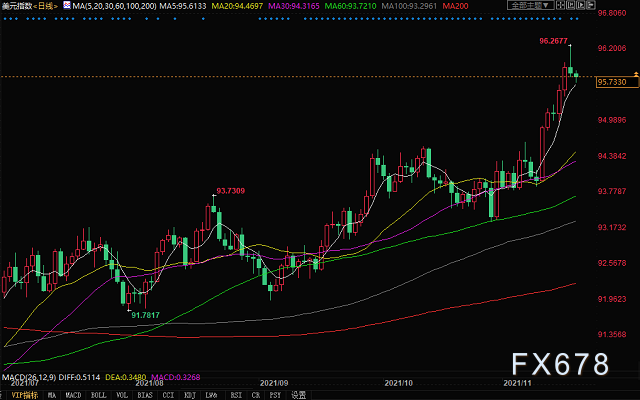This screenshot has width=640, height=400.
Task: Click the magenta MACD:0.3268 value
Action: click(x=176, y=377)
